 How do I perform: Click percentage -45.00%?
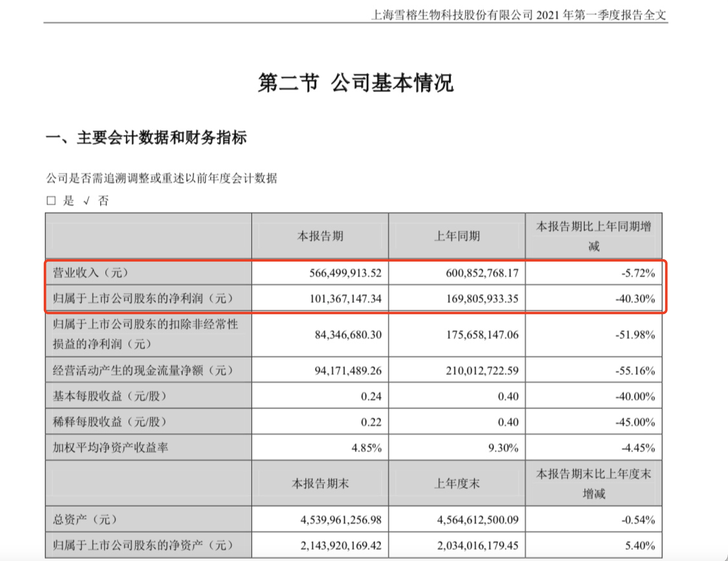tap(635, 422)
